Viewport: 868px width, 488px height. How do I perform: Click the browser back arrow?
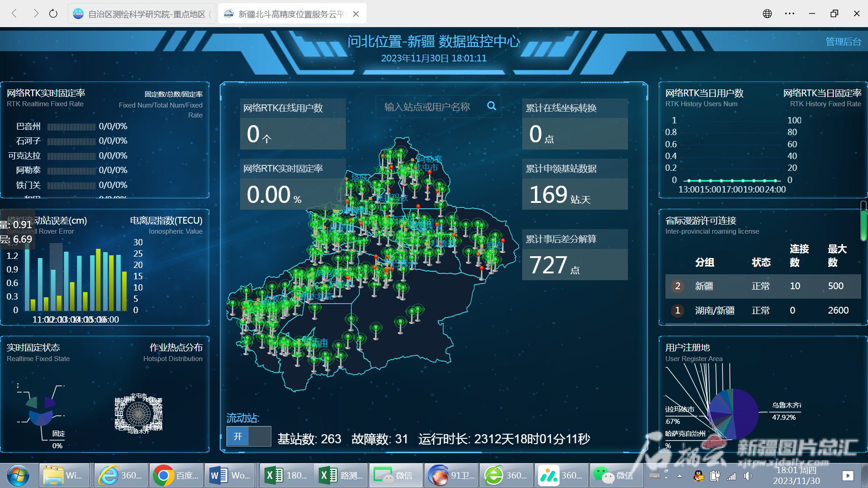pyautogui.click(x=14, y=14)
